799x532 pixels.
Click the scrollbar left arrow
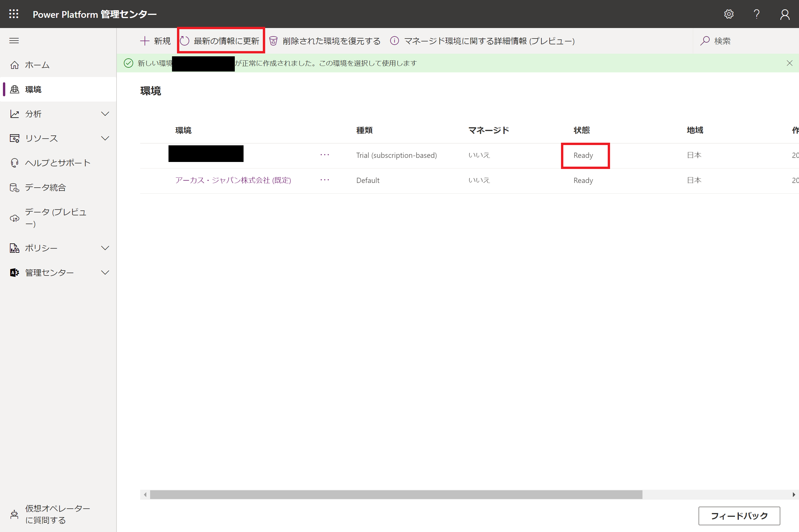point(145,494)
